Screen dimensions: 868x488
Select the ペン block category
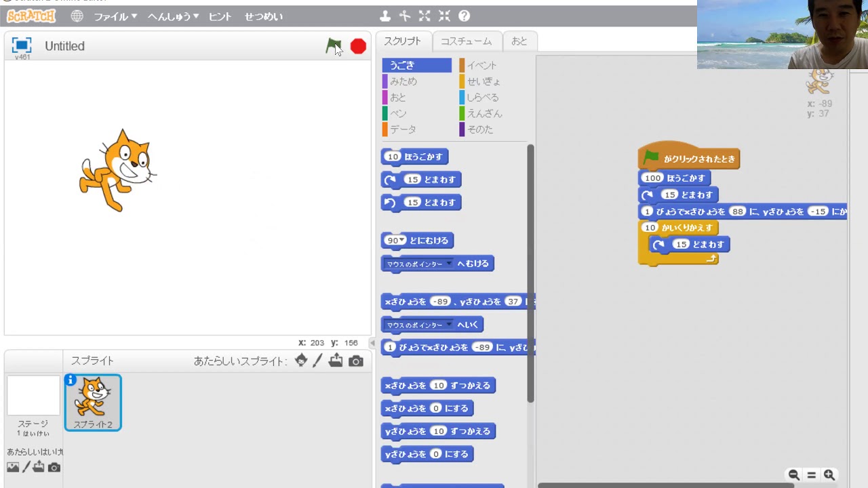tap(416, 113)
